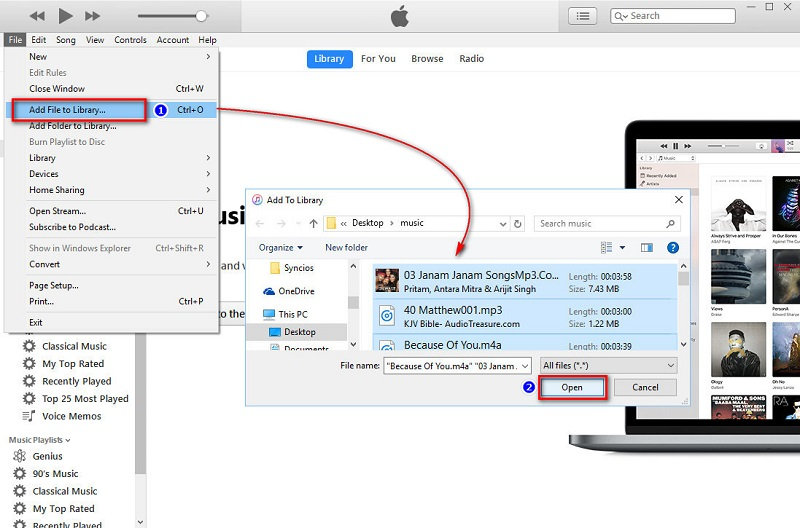
Task: Click the 90's Music gear icon
Action: pyautogui.click(x=19, y=473)
